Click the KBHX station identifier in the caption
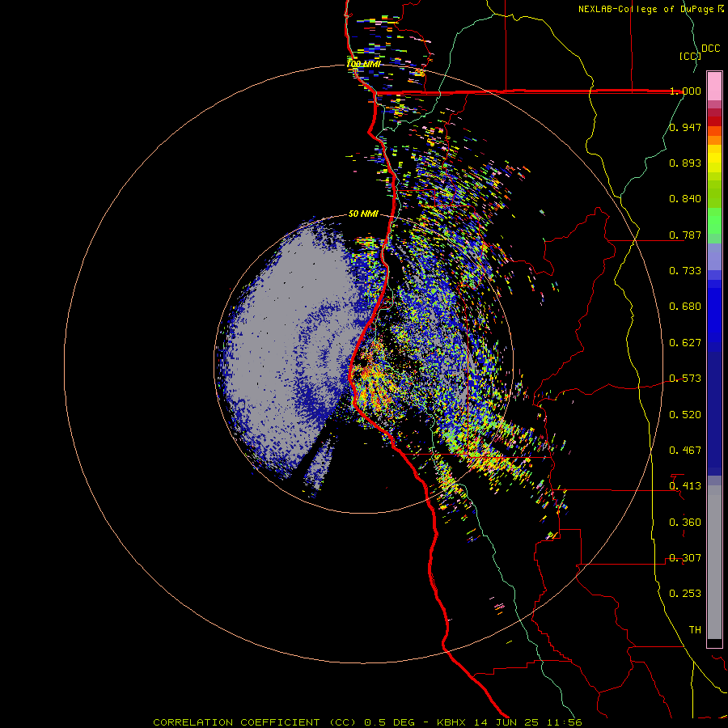Image resolution: width=728 pixels, height=728 pixels. click(451, 722)
